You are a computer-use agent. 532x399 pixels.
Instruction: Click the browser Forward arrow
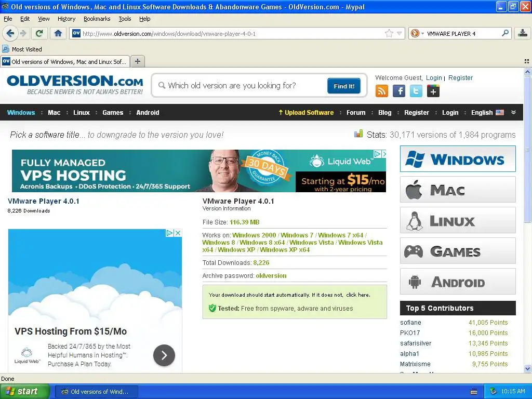pyautogui.click(x=23, y=33)
